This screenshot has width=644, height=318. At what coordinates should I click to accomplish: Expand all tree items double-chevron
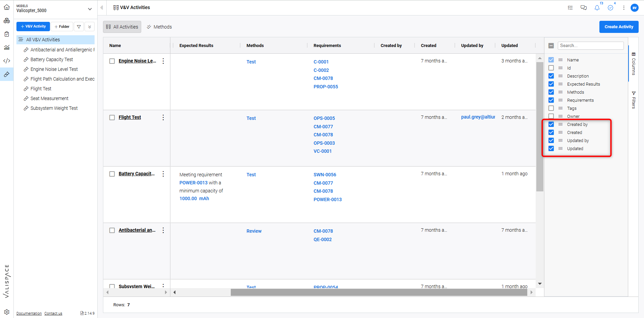(90, 27)
